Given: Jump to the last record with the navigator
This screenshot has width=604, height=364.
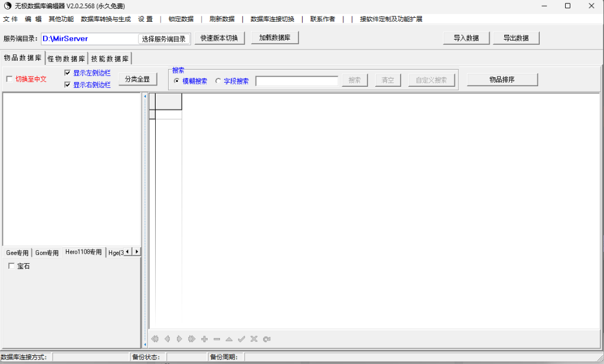Looking at the screenshot, I should point(191,339).
